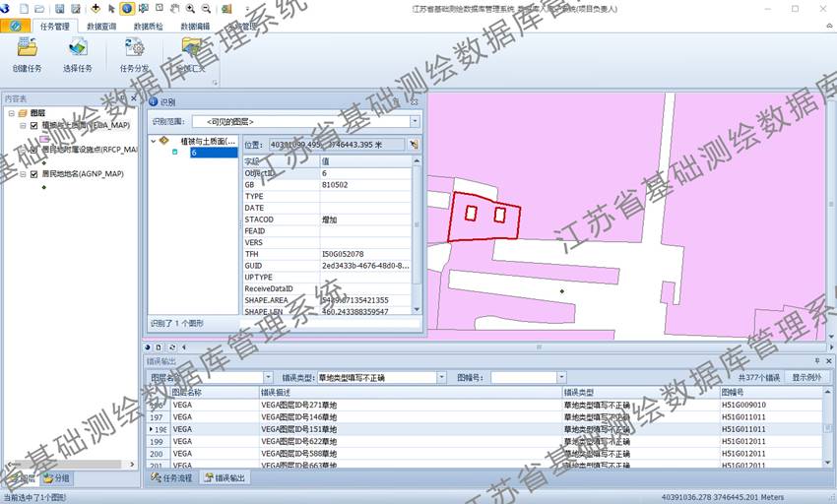Click the Zoom Out magnifier icon
The height and width of the screenshot is (504, 837).
click(206, 8)
